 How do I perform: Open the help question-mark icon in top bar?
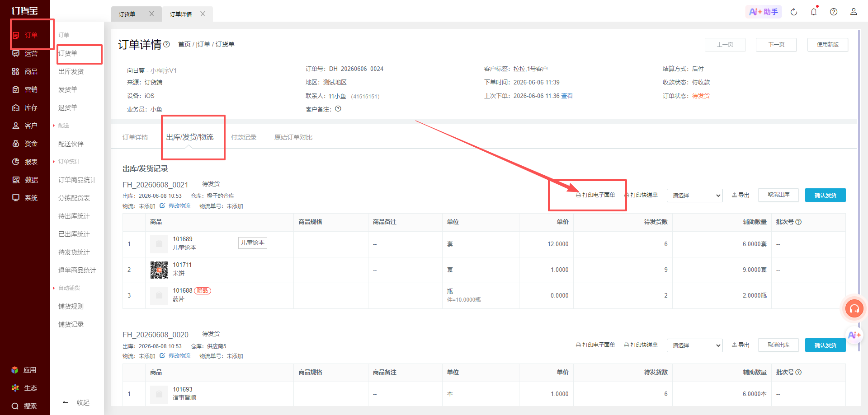coord(834,12)
